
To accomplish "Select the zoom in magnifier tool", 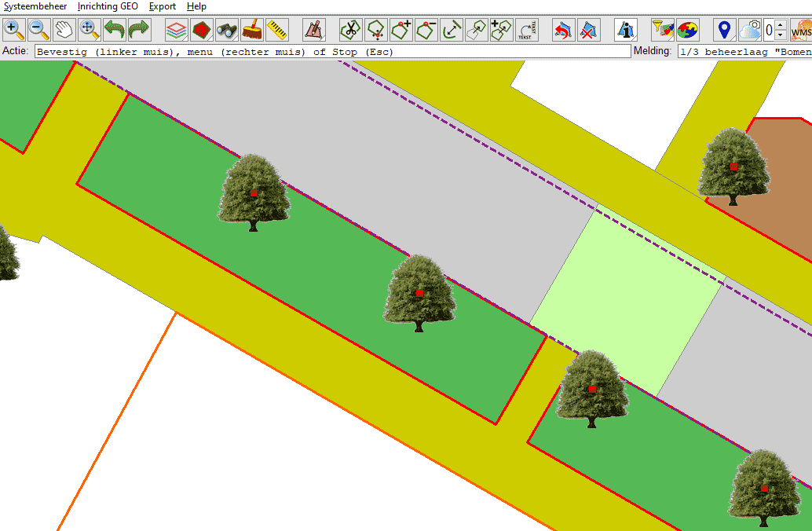I will 14,30.
